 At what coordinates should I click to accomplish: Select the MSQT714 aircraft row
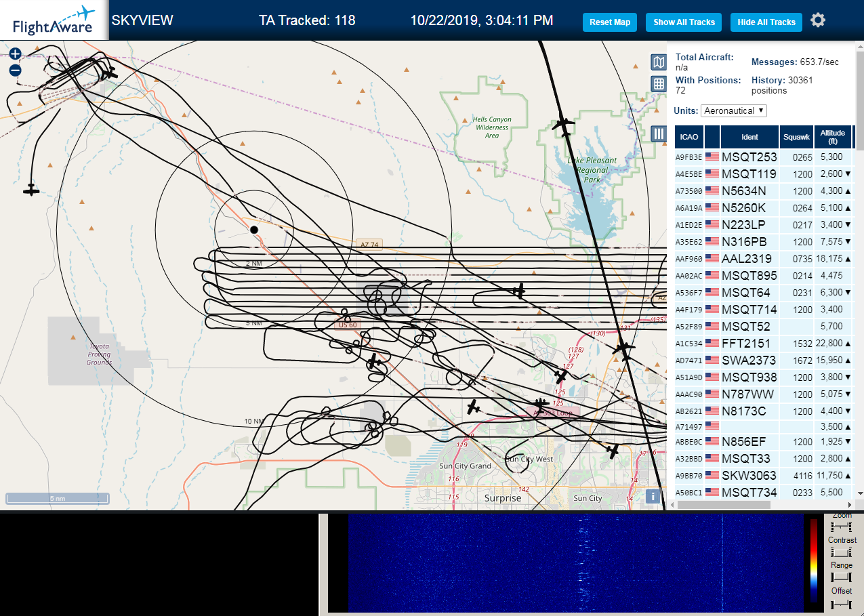click(x=764, y=309)
